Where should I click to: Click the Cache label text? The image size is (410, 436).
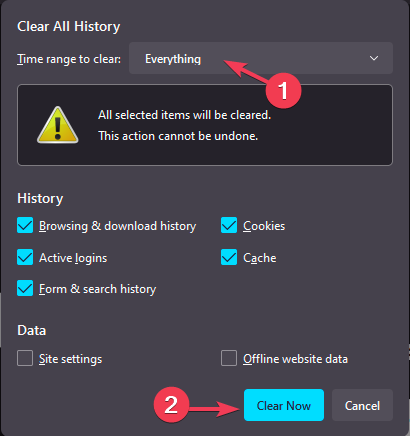coord(260,258)
